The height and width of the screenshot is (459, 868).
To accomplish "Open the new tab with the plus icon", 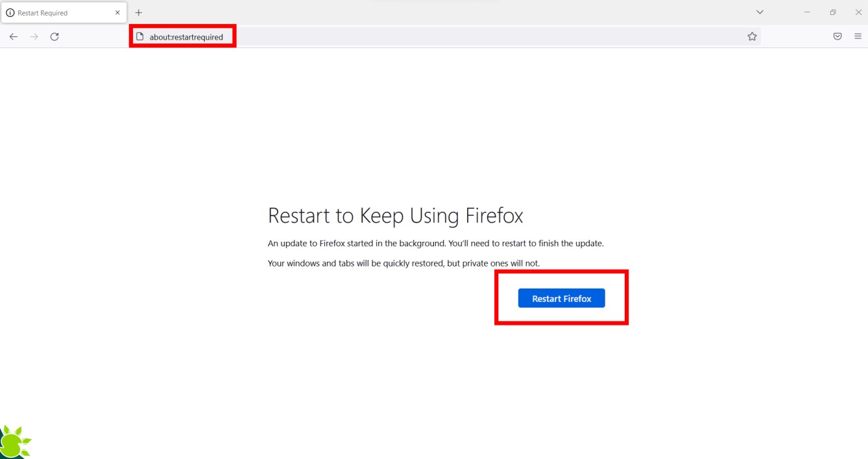I will point(138,12).
